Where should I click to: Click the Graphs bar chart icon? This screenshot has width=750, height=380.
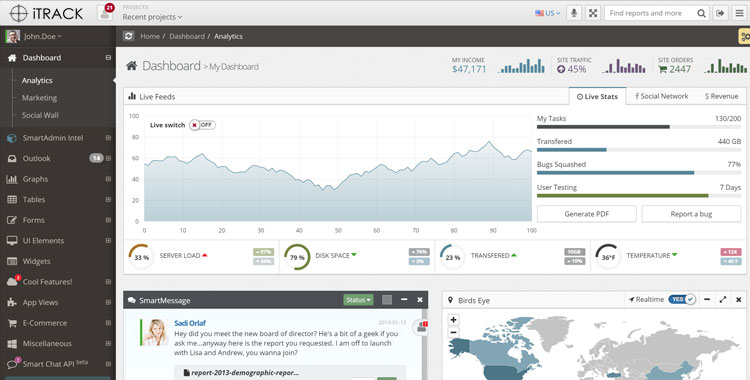click(x=12, y=179)
